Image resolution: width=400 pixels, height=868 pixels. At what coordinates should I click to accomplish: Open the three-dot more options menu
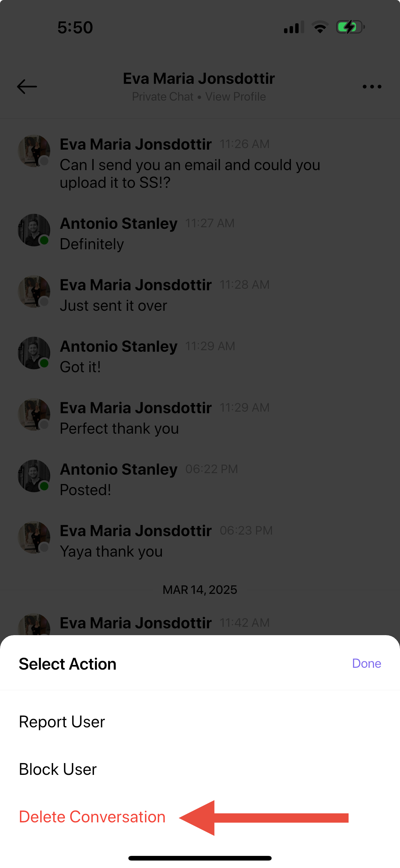click(x=372, y=87)
